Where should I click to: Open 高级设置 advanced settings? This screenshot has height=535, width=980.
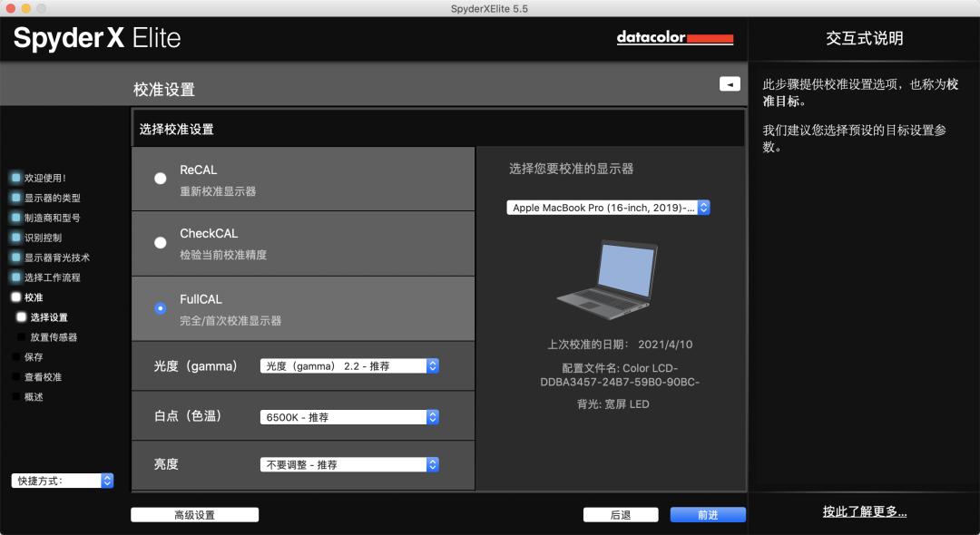pos(194,515)
